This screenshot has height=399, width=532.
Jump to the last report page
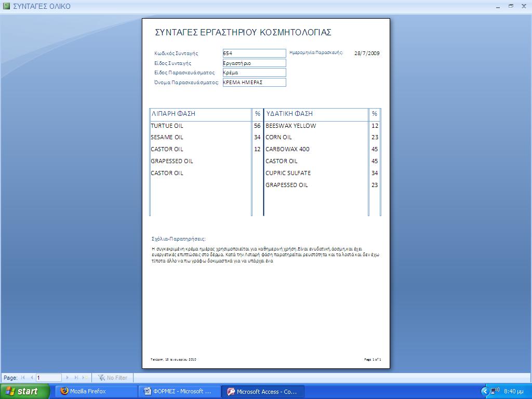tap(76, 378)
